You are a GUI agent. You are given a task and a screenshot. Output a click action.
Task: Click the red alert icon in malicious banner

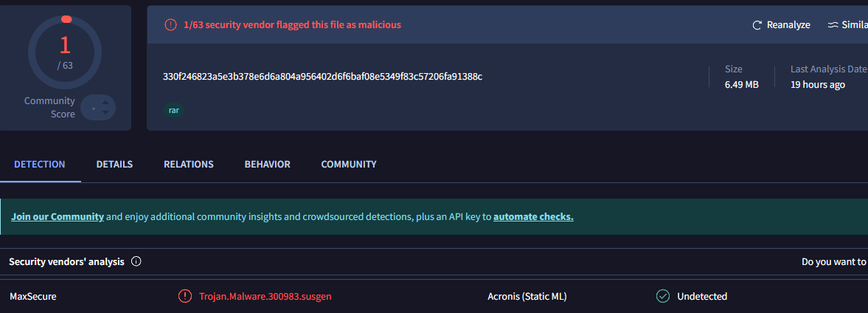(170, 25)
